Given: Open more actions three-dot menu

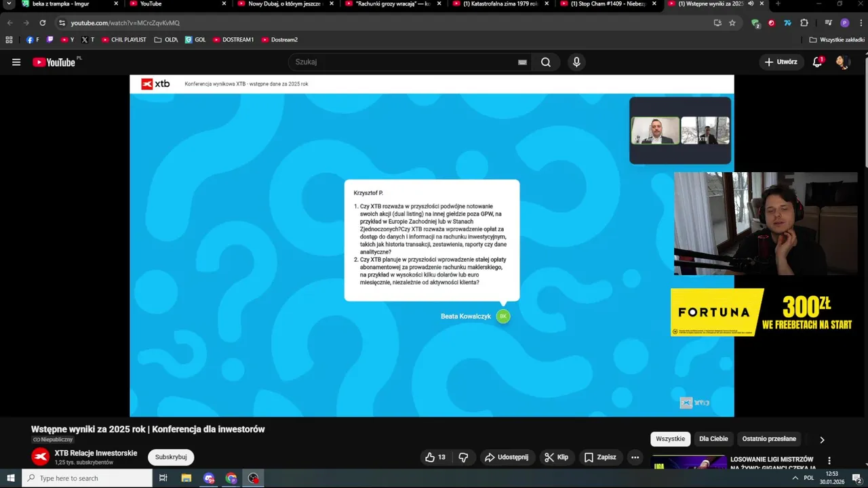Looking at the screenshot, I should point(635,457).
